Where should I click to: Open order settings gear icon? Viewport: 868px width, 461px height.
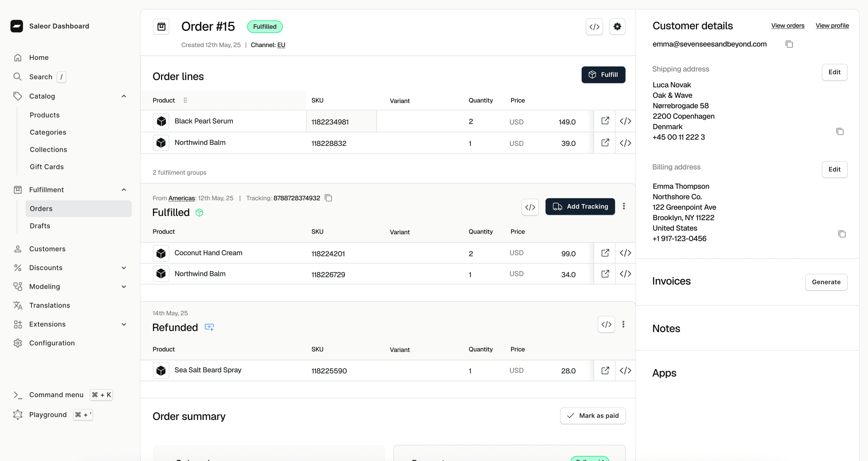coord(617,27)
